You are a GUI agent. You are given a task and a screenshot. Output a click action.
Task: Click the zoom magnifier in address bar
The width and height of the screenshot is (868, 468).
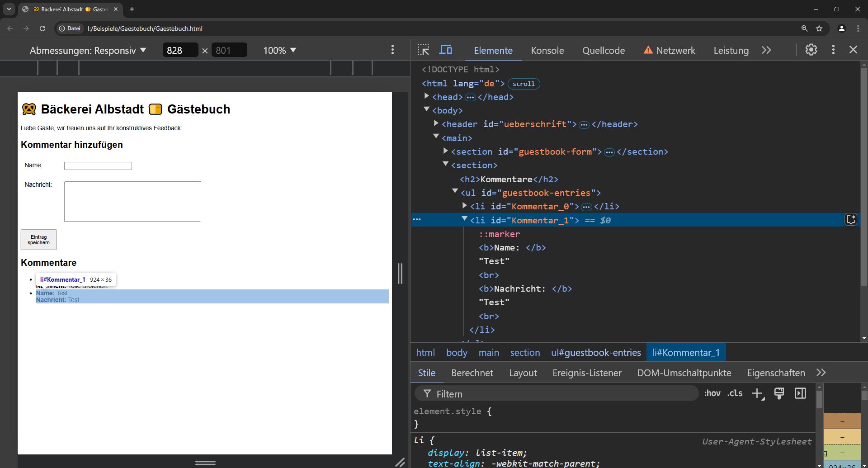pyautogui.click(x=804, y=28)
